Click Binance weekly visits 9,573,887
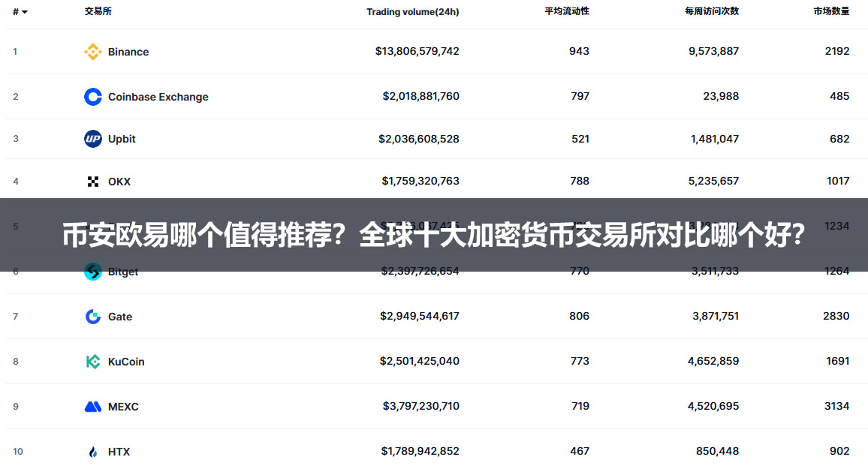Viewport: 868px width, 472px height. click(713, 51)
